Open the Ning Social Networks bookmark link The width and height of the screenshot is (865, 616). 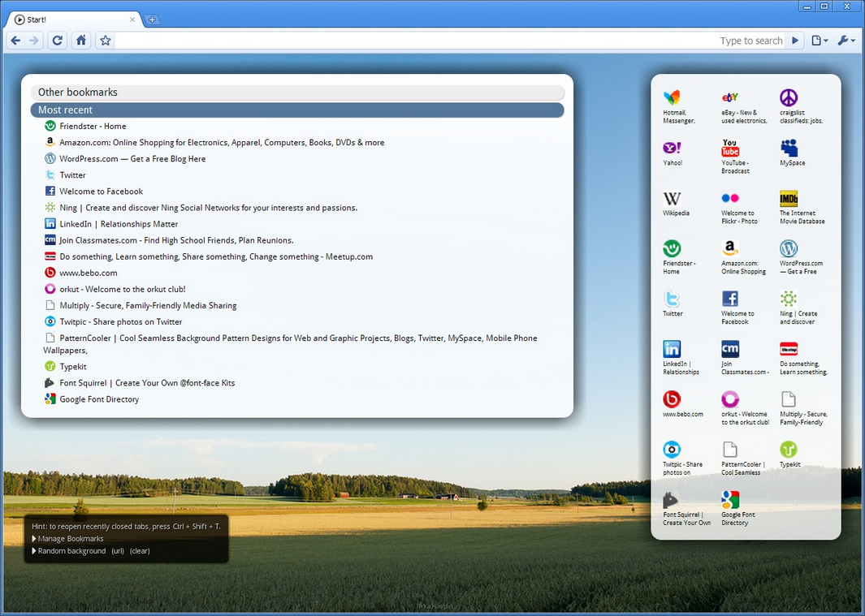209,208
